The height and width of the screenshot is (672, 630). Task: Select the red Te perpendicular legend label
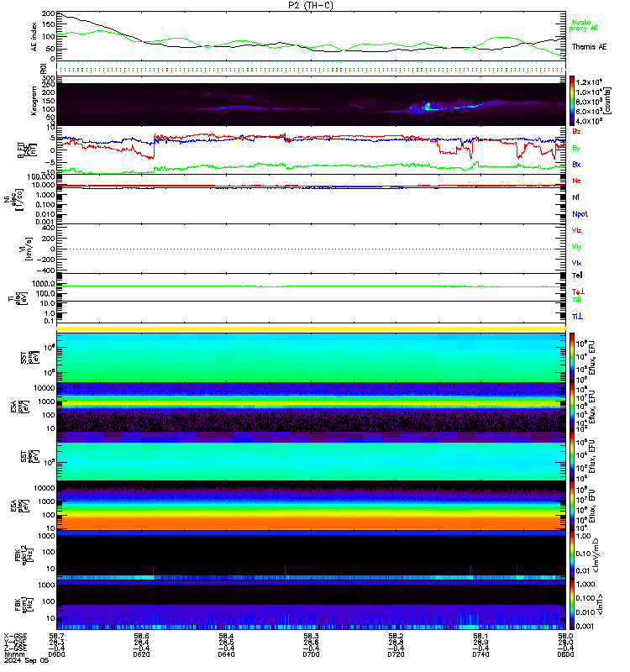coord(578,291)
